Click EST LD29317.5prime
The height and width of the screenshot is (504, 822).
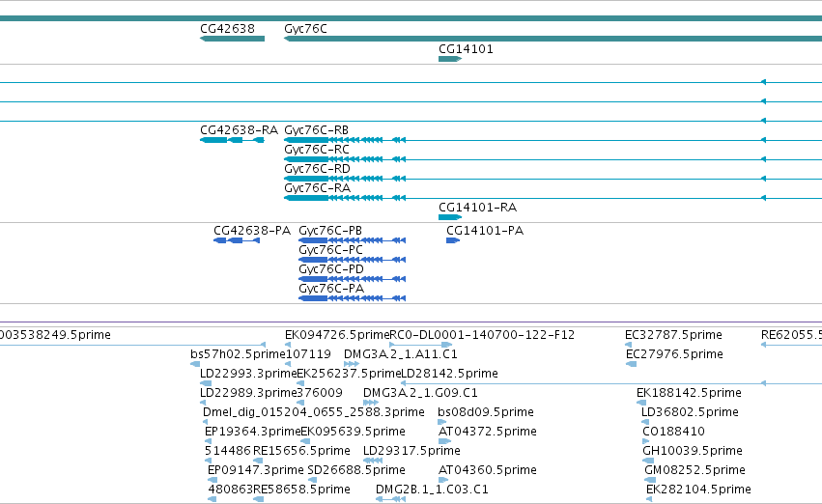click(x=411, y=451)
